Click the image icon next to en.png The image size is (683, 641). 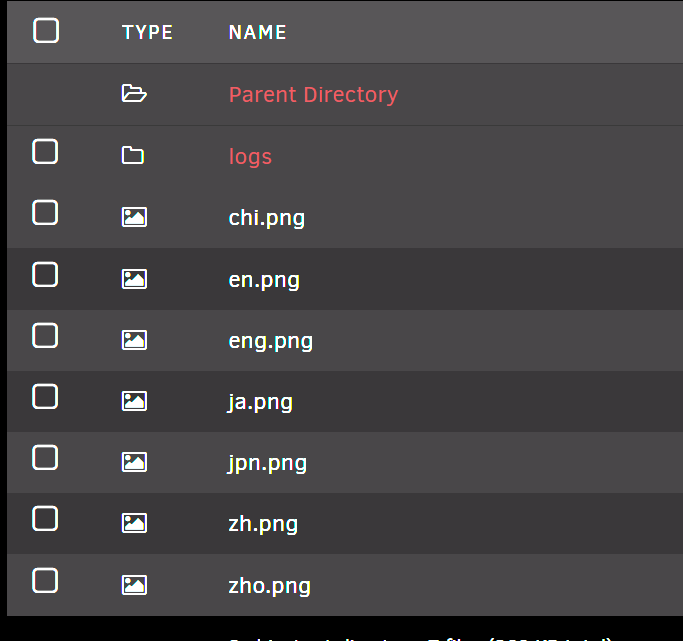134,279
